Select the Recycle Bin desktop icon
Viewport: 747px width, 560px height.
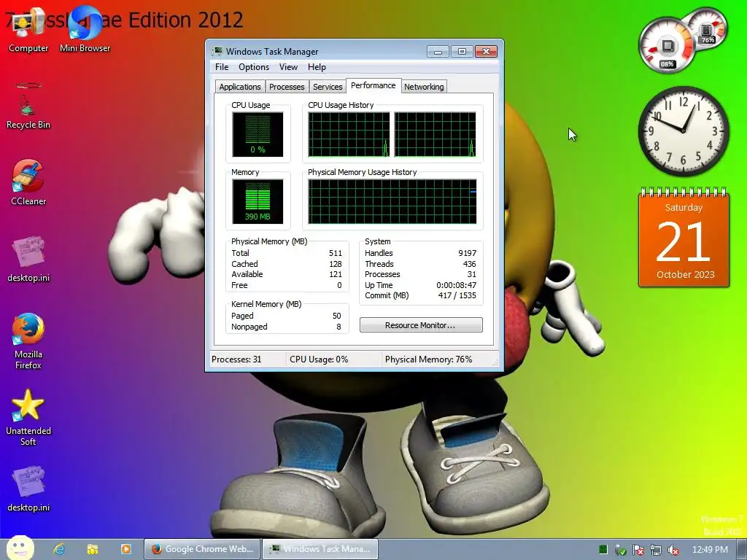click(x=28, y=106)
